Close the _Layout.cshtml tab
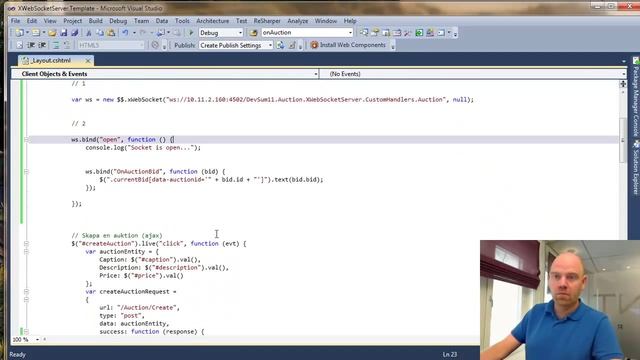Image resolution: width=640 pixels, height=360 pixels. (x=88, y=60)
